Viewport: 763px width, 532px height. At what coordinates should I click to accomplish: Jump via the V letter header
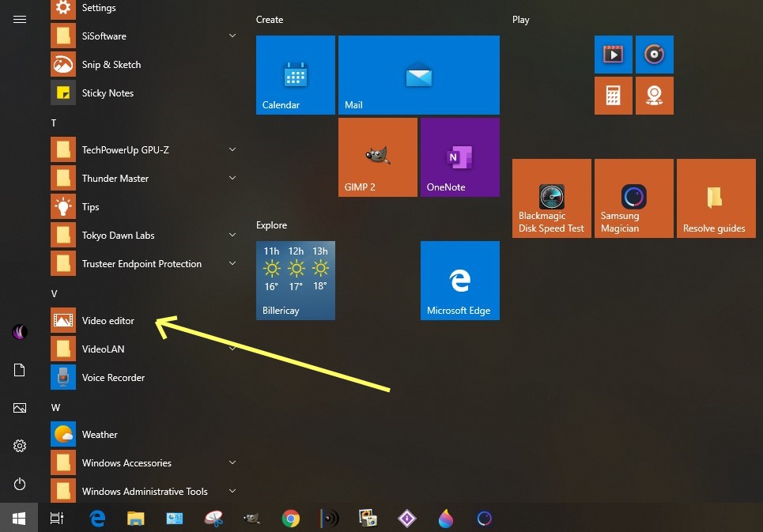click(54, 294)
